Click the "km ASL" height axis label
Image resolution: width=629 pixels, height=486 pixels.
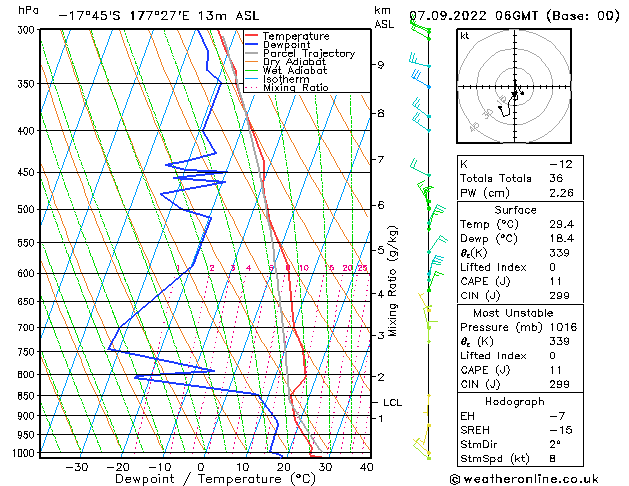click(384, 17)
